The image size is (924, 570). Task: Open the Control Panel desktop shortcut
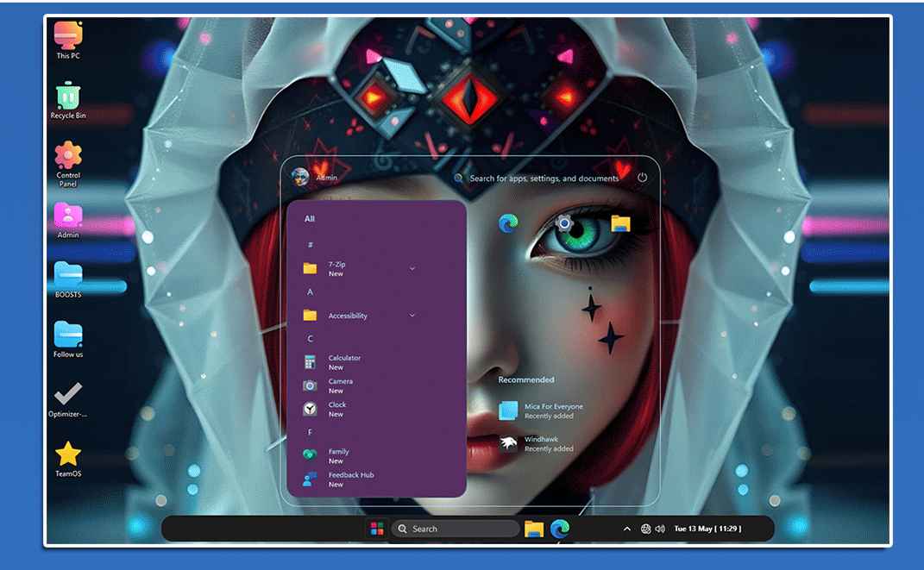68,161
